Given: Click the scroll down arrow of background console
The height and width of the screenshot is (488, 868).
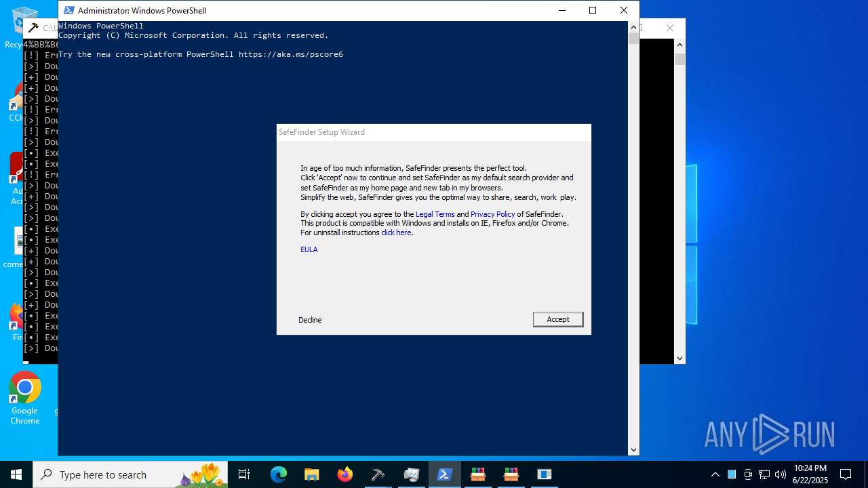Looking at the screenshot, I should tap(679, 359).
